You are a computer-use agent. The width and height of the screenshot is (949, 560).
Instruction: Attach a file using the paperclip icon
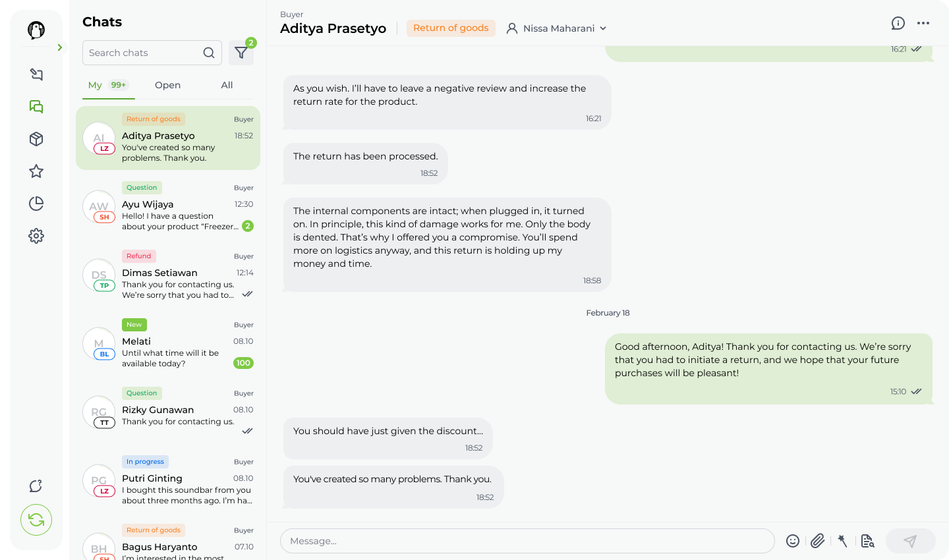[x=817, y=540]
